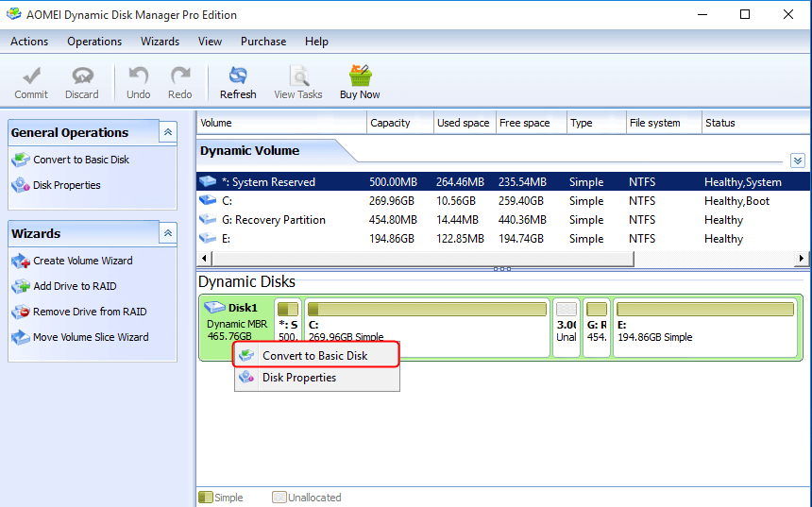Click the G: Recovery Partition drive icon
The image size is (812, 507).
click(208, 219)
